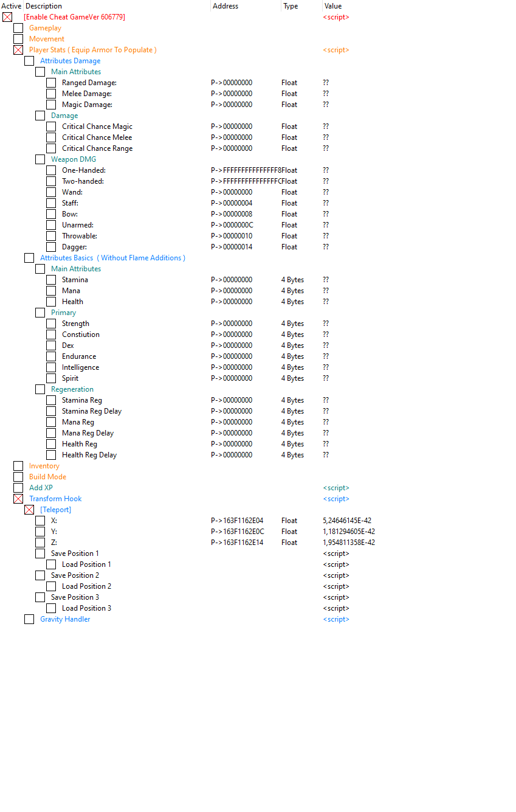Viewport: 516px width, 812px height.
Task: Freeze the Two-handed value checkbox
Action: pos(51,181)
